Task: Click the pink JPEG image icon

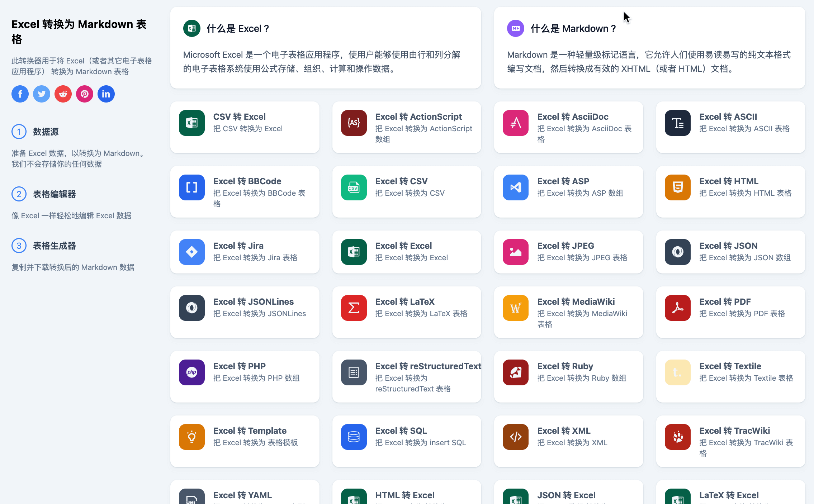Action: (516, 252)
